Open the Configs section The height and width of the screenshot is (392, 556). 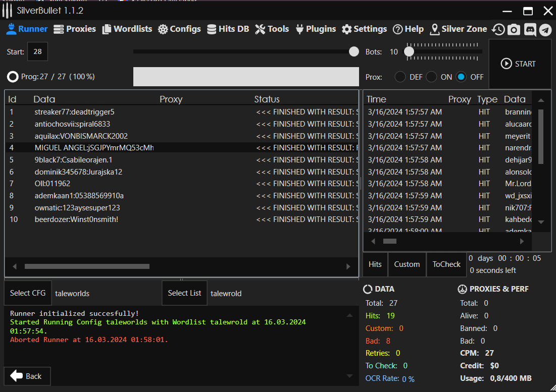pyautogui.click(x=179, y=29)
